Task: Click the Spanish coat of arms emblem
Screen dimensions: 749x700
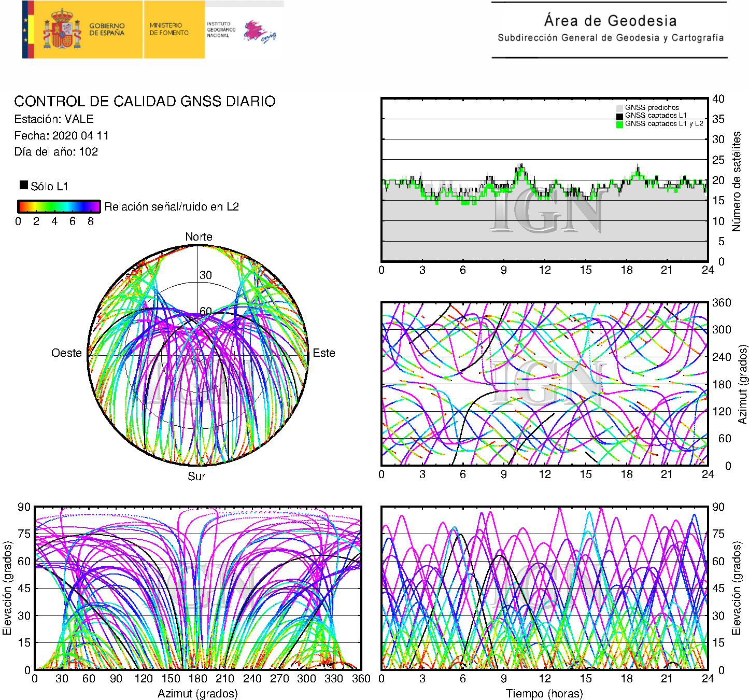Action: [x=62, y=30]
